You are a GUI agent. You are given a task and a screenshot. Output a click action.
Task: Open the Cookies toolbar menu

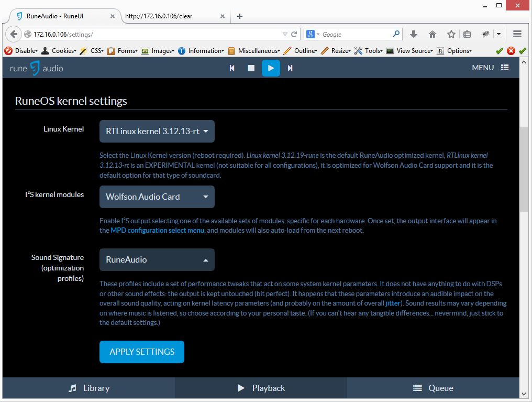click(59, 51)
